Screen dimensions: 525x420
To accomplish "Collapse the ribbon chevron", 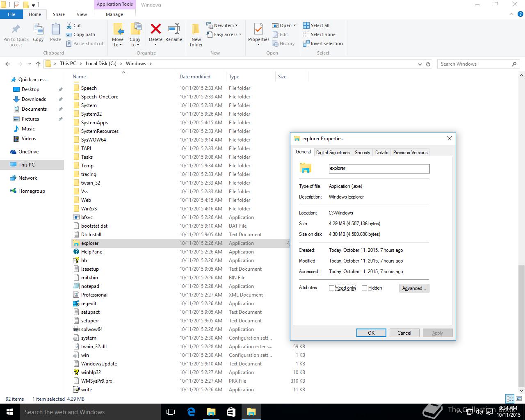I will (511, 14).
